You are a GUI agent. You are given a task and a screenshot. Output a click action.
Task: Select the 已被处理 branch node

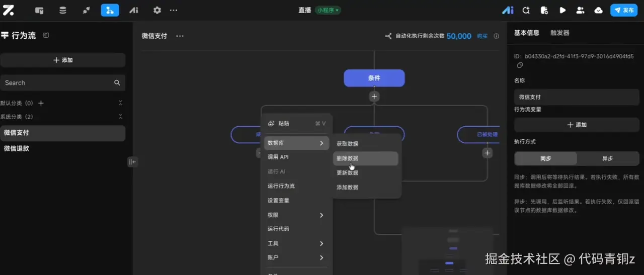(478, 134)
